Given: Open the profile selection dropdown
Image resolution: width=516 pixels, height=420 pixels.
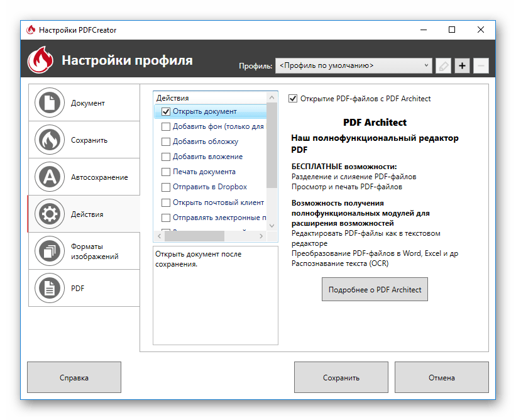Looking at the screenshot, I should [353, 65].
